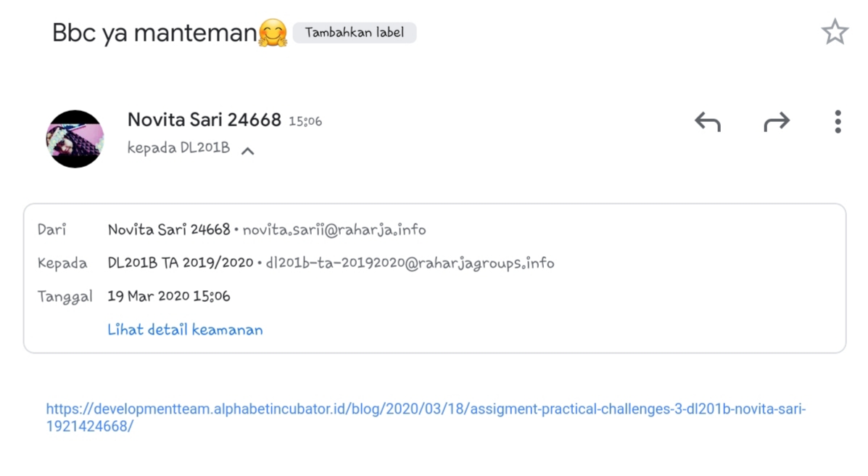The width and height of the screenshot is (868, 476).
Task: Click the subject text Bbc ya manteman
Action: click(154, 33)
